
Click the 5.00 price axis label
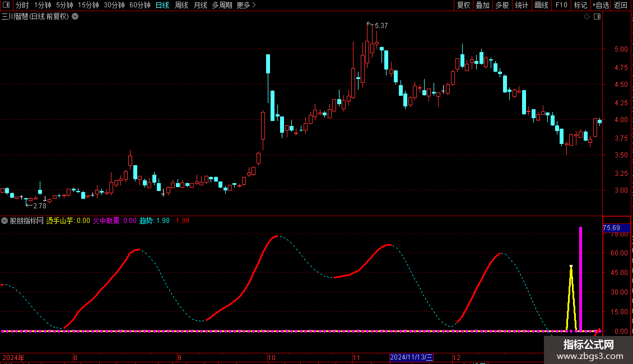[x=621, y=49]
